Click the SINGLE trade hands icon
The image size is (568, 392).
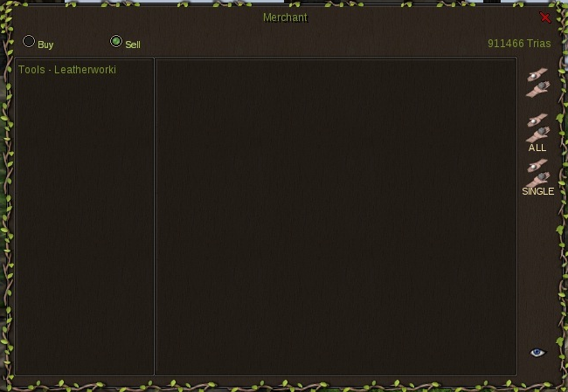[537, 172]
